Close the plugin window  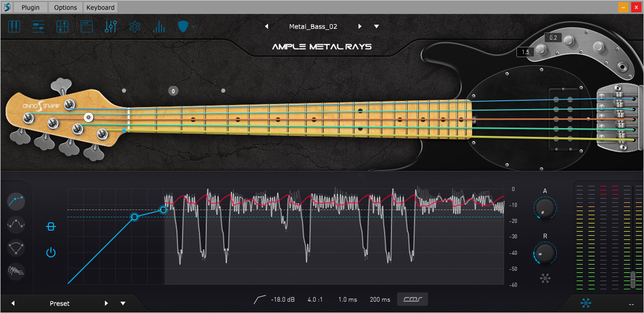pyautogui.click(x=636, y=7)
